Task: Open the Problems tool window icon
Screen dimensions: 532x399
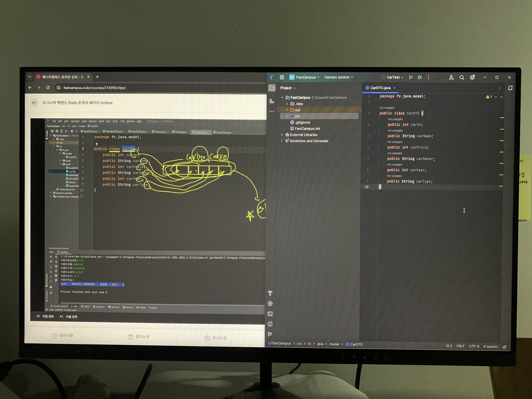Action: point(270,324)
